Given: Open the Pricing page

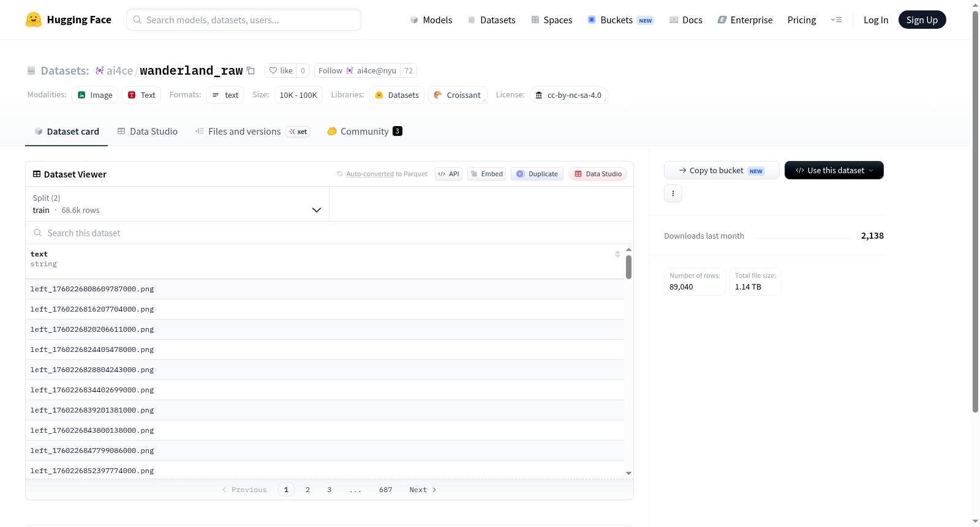Looking at the screenshot, I should point(802,20).
